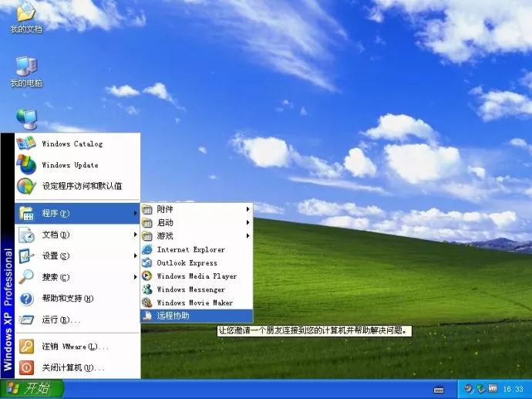Click the 运行 icon

tap(26, 320)
